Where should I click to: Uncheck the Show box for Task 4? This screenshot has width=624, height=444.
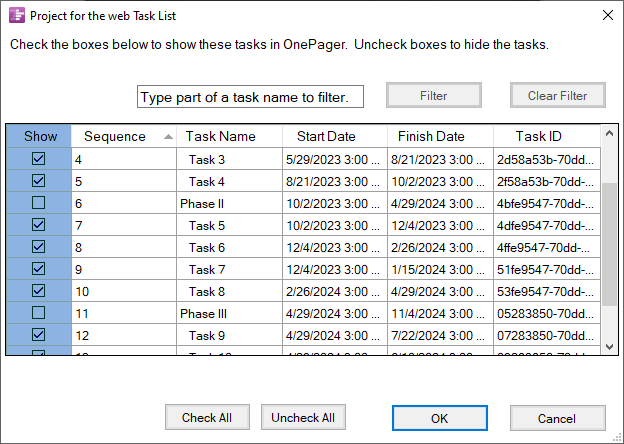39,181
